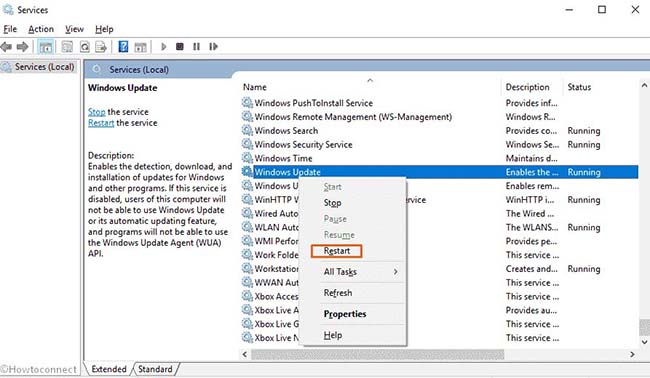Click gear icon beside Work Folde service

click(x=247, y=254)
